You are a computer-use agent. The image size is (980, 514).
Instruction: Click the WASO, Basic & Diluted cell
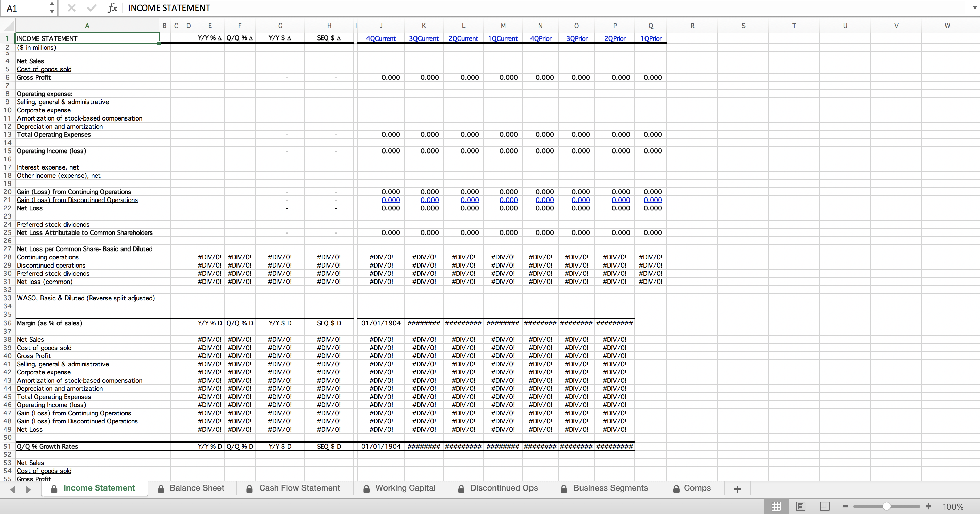[x=87, y=298]
